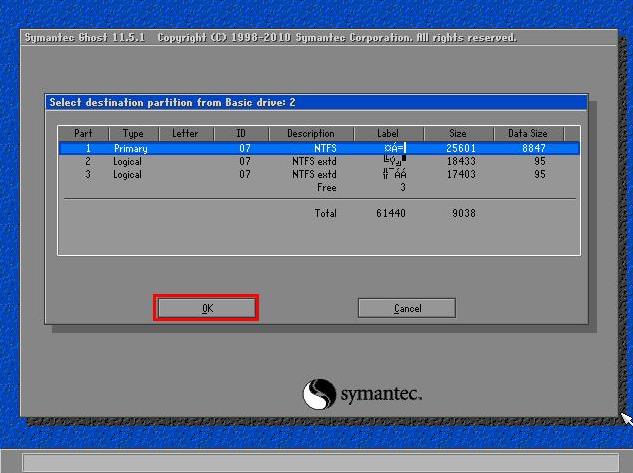
Task: Click the Symantec logo icon
Action: 319,394
